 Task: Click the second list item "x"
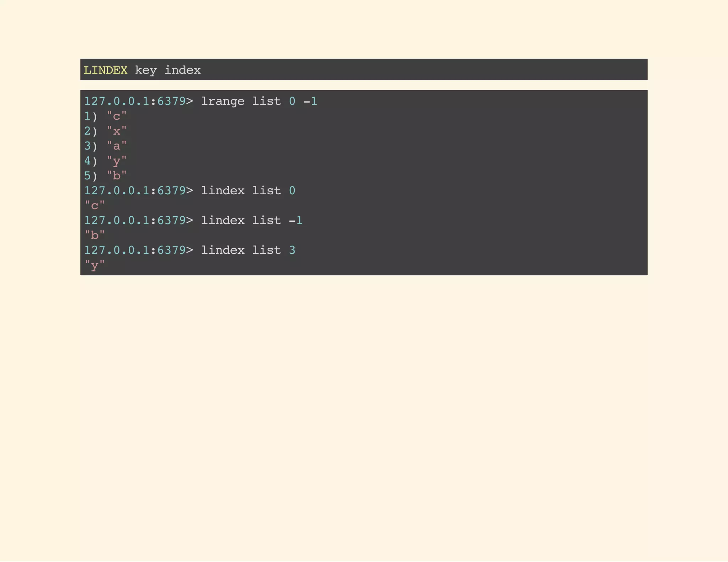117,131
